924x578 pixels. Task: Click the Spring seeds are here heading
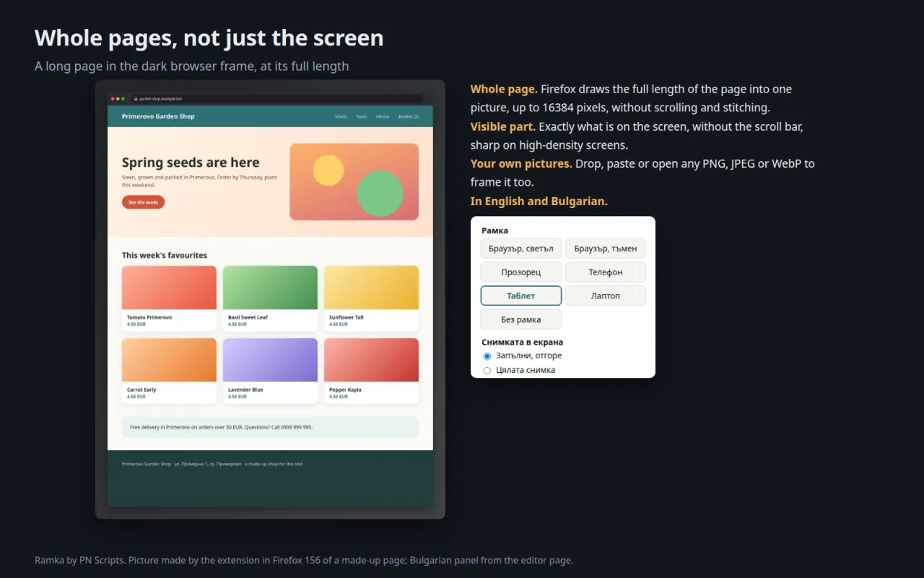click(191, 163)
